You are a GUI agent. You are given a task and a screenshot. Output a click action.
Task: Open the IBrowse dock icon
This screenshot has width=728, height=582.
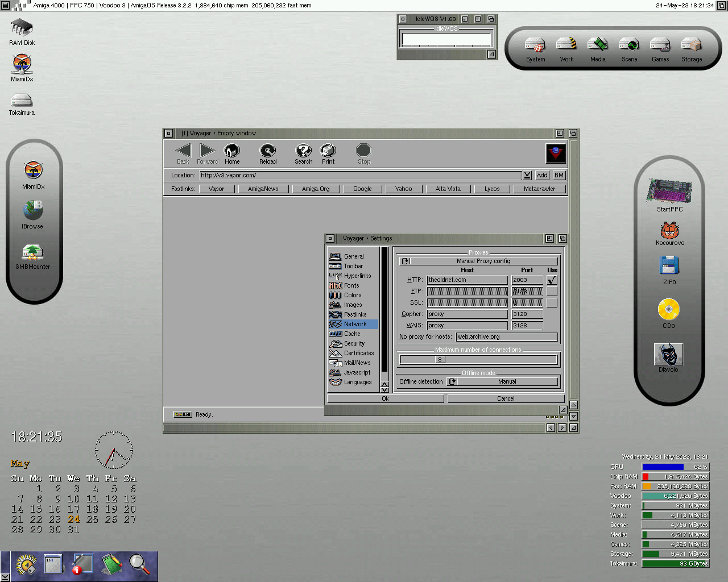32,211
